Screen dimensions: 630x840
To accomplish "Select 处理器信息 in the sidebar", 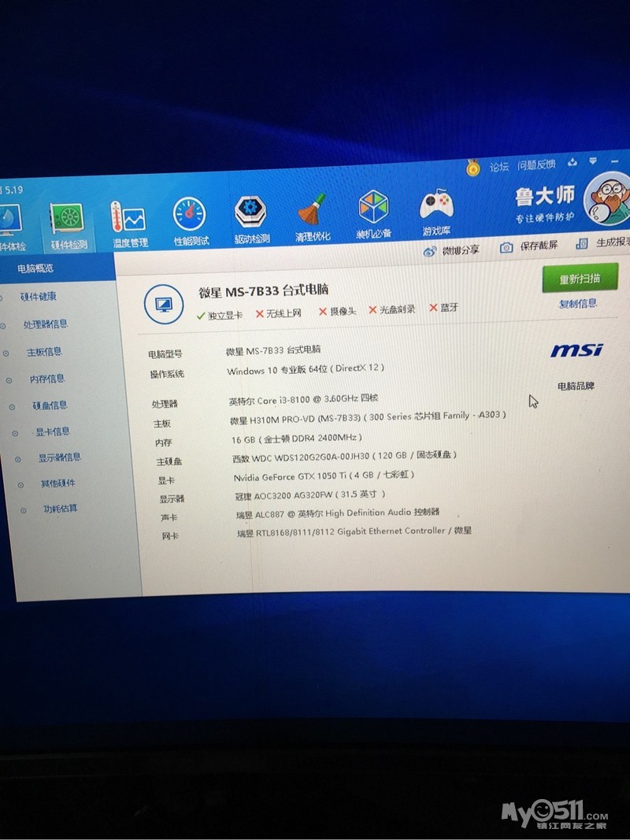I will (45, 324).
